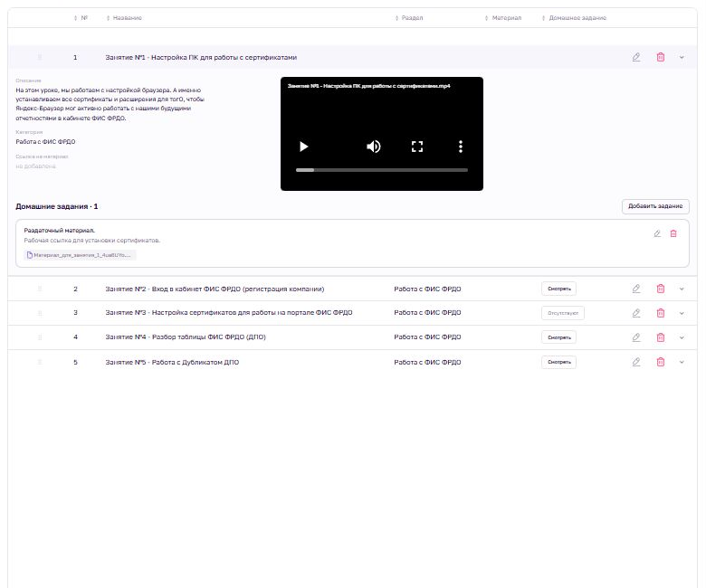Click the Домашние задания · 1 heading

coord(57,206)
